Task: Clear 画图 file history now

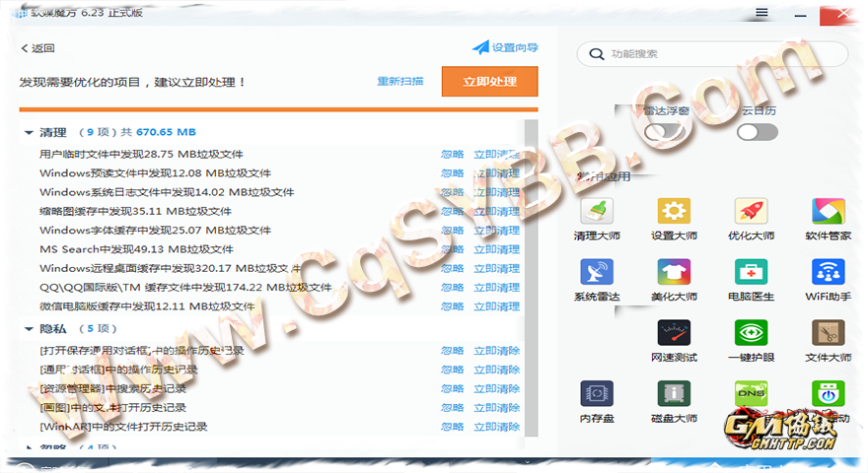Action: (x=496, y=408)
